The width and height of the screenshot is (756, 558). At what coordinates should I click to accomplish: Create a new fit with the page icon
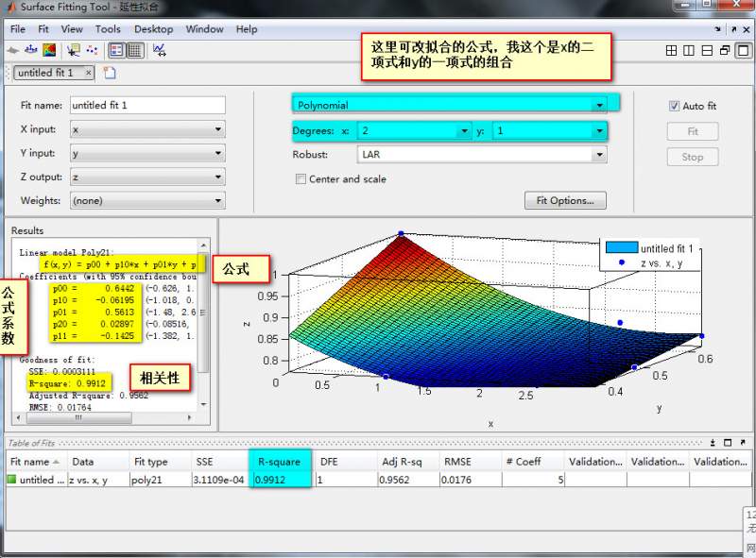(110, 73)
